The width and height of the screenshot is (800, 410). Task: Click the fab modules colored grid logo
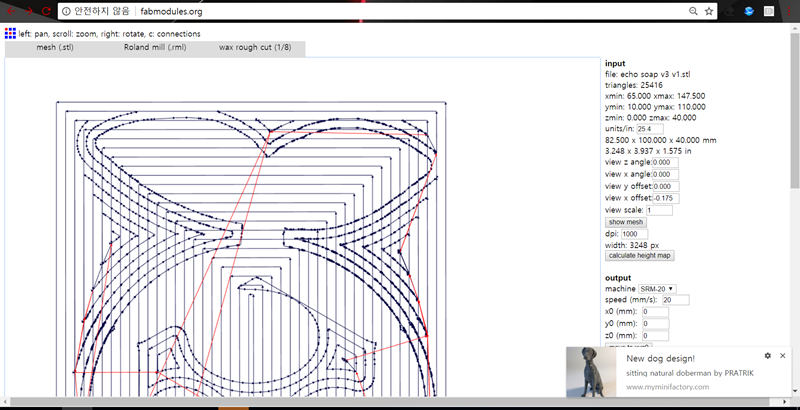pyautogui.click(x=10, y=34)
